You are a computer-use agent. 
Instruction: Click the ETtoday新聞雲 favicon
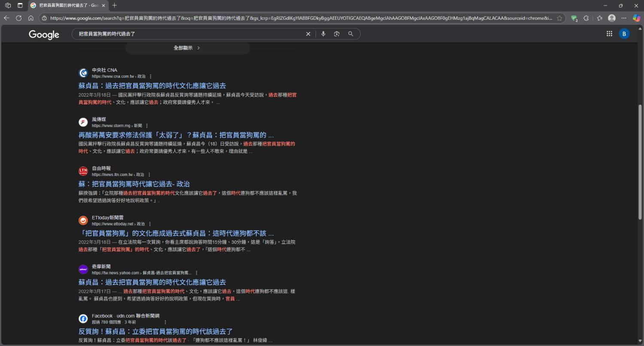tap(83, 221)
